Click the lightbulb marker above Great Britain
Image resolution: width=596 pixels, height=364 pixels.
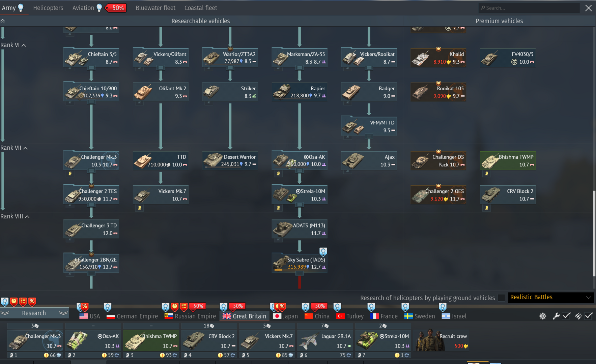(223, 307)
